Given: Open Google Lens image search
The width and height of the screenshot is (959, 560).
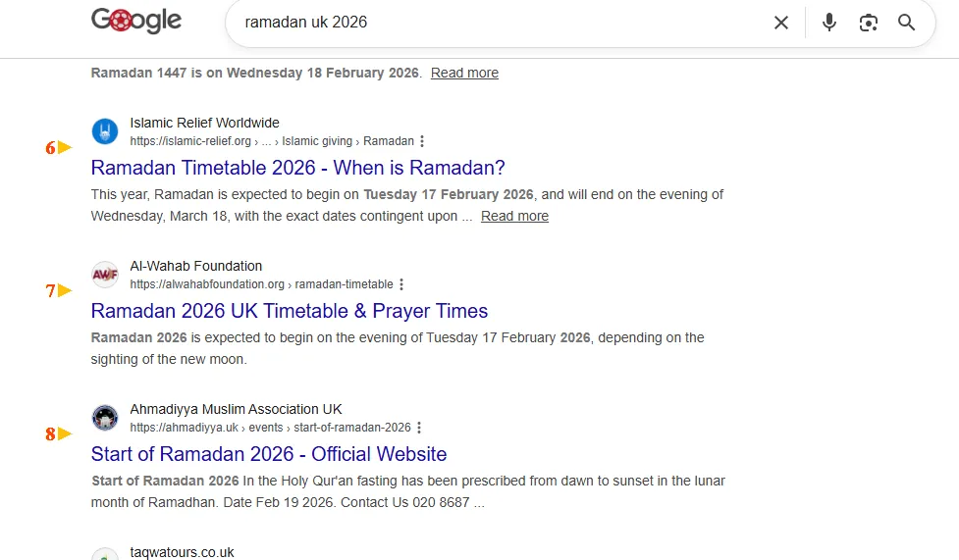Looking at the screenshot, I should (868, 23).
